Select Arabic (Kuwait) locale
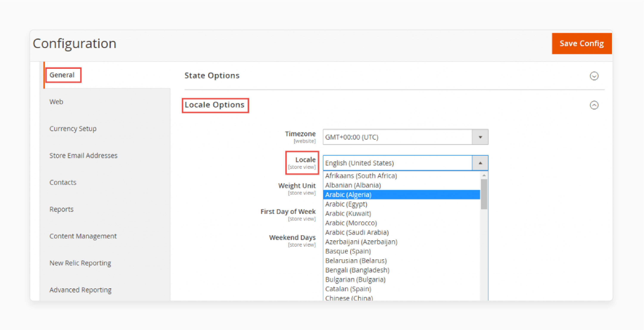 pyautogui.click(x=401, y=214)
